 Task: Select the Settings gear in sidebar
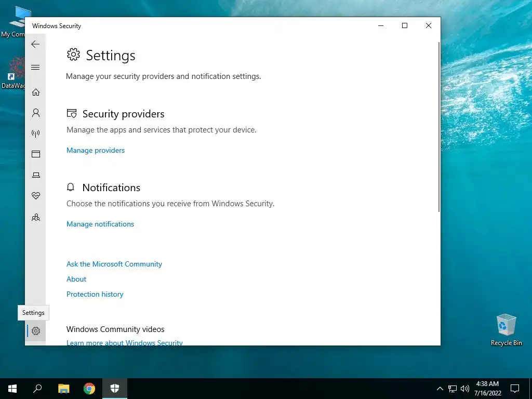[36, 331]
